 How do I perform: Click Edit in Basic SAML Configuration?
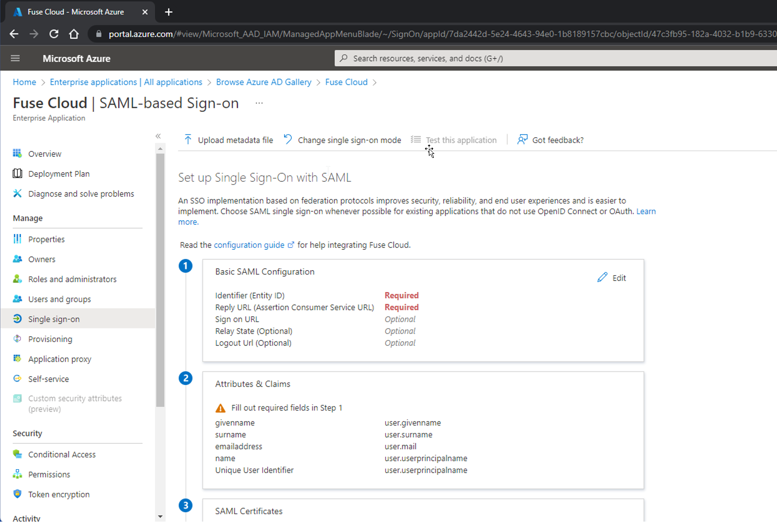click(612, 278)
